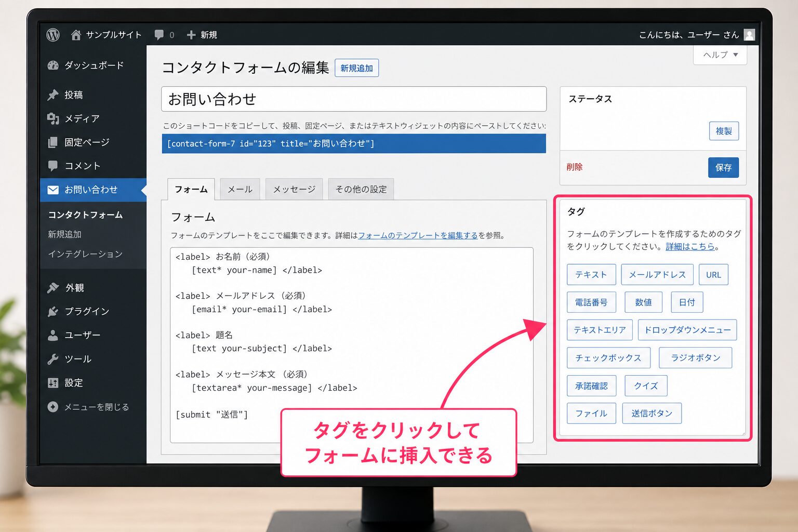
Task: Insert the 日付 tag
Action: [x=687, y=302]
